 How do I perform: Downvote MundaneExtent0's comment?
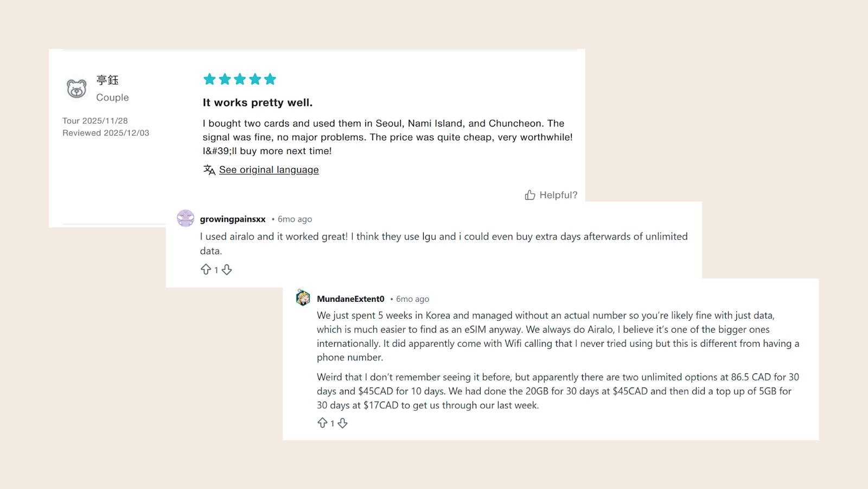coord(342,423)
